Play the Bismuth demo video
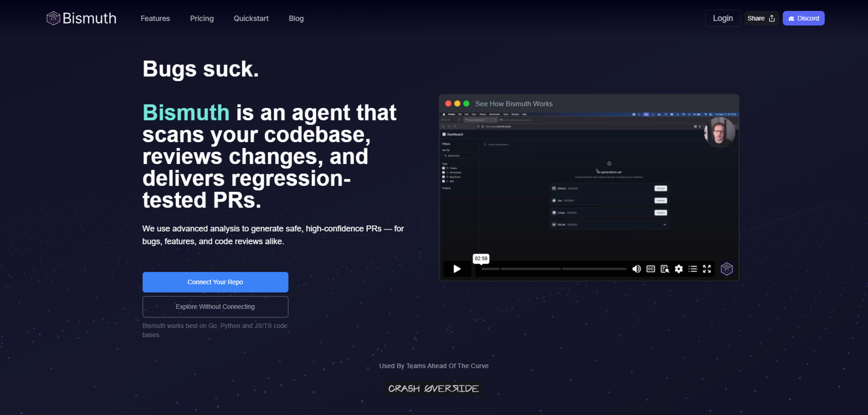The image size is (868, 415). pos(457,269)
